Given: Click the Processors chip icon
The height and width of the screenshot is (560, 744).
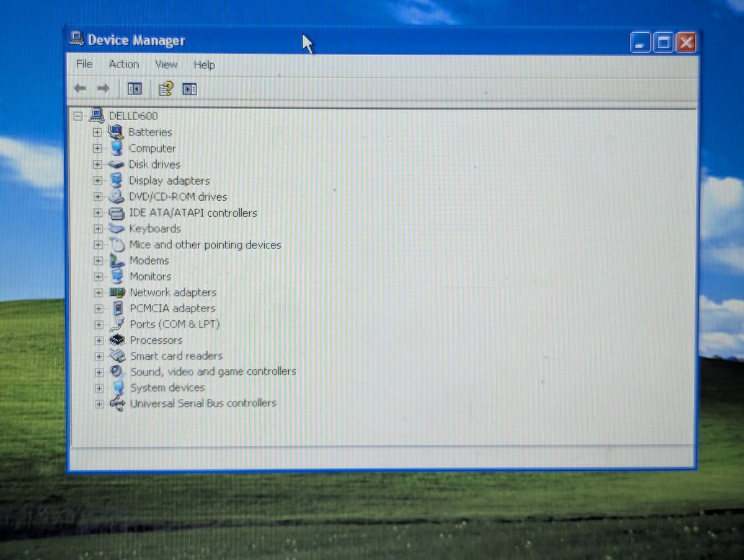Looking at the screenshot, I should click(118, 340).
